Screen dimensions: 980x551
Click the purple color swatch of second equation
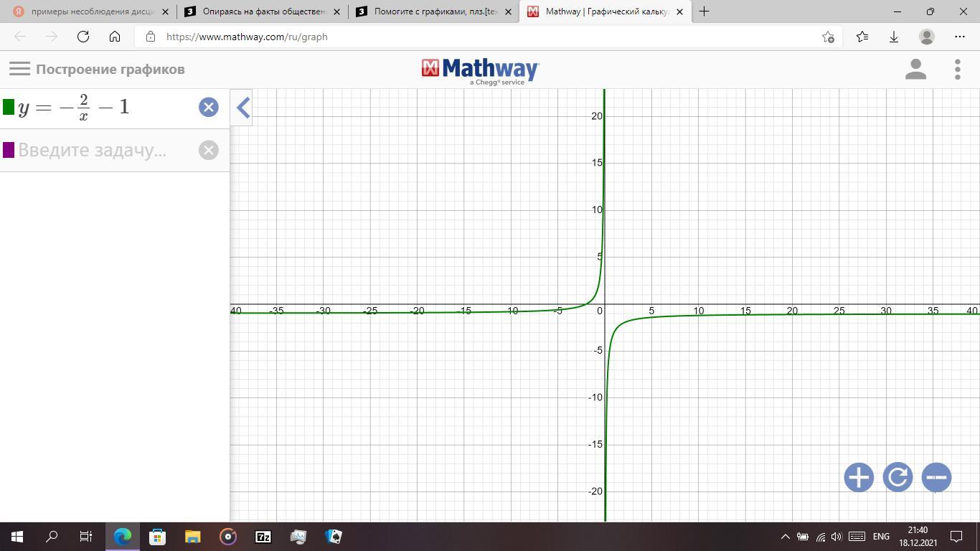click(x=9, y=150)
